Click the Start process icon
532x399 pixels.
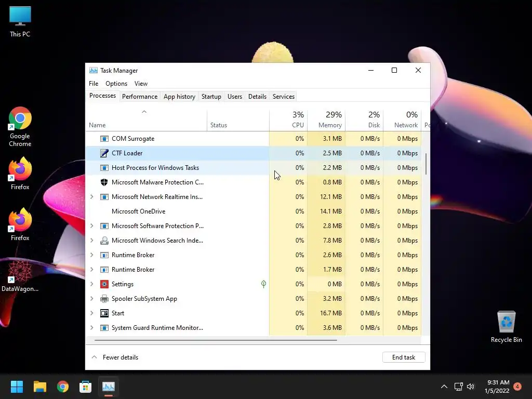[104, 313]
